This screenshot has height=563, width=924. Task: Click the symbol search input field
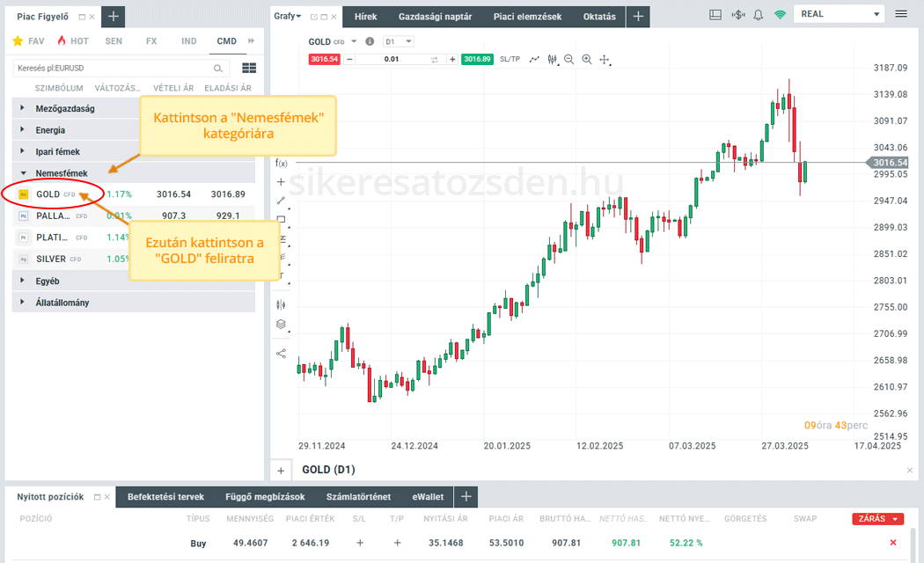[112, 68]
